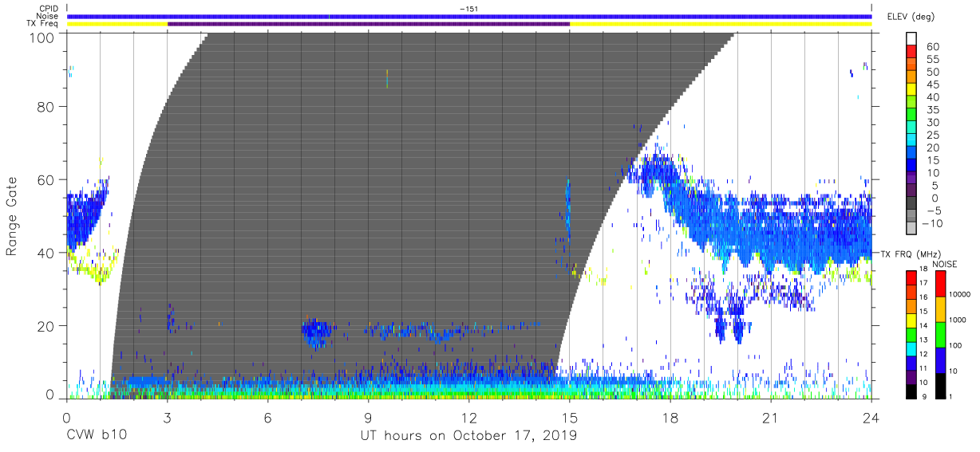
Task: Click the '9' label on the TX FRQ scale
Action: pyautogui.click(x=925, y=396)
